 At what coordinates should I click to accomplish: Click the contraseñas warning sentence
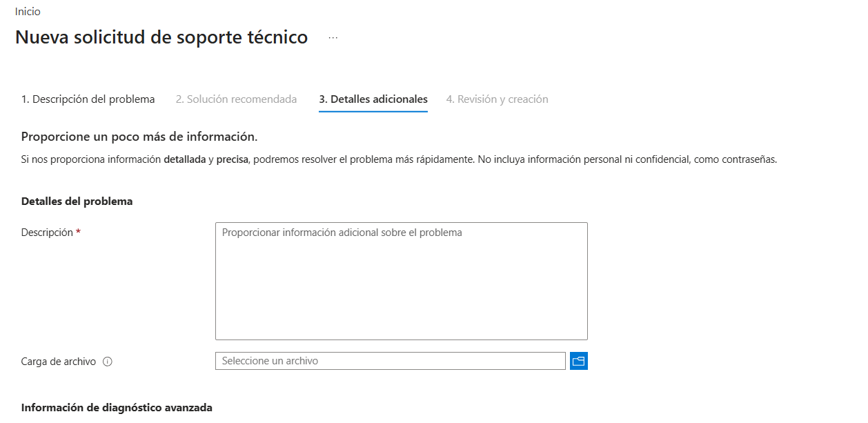(x=627, y=159)
